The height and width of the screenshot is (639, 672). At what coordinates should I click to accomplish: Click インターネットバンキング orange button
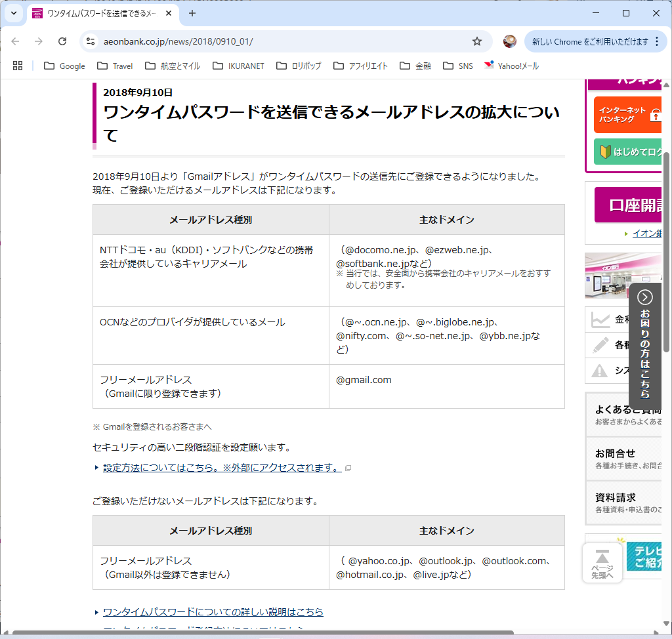click(x=627, y=115)
